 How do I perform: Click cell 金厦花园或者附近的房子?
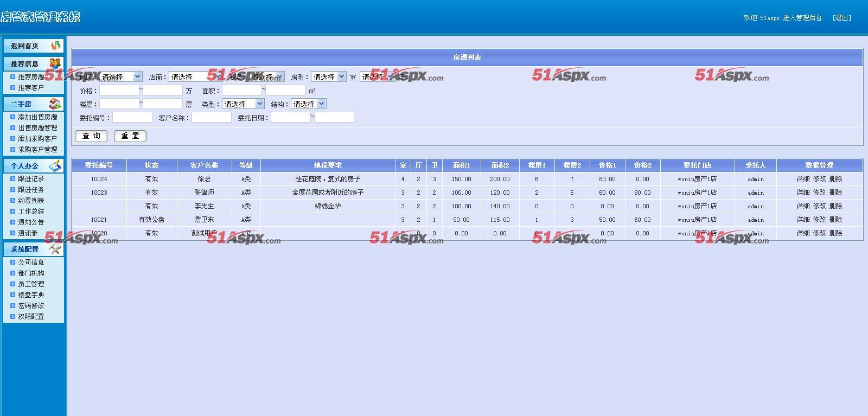(328, 192)
